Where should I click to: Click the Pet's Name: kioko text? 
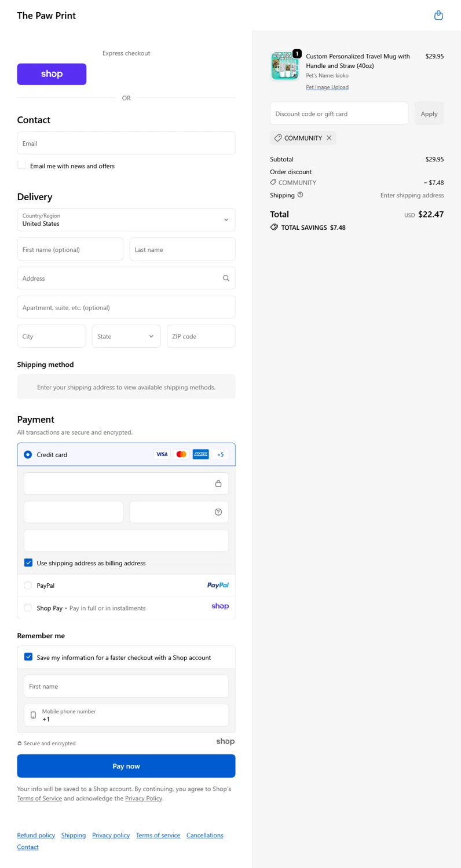click(x=327, y=75)
